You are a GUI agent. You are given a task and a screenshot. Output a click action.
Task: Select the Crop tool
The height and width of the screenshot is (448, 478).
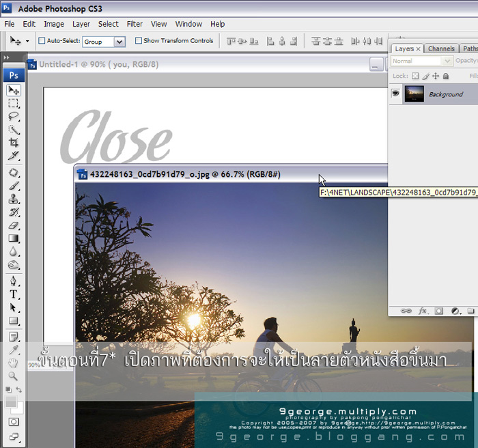pos(14,143)
